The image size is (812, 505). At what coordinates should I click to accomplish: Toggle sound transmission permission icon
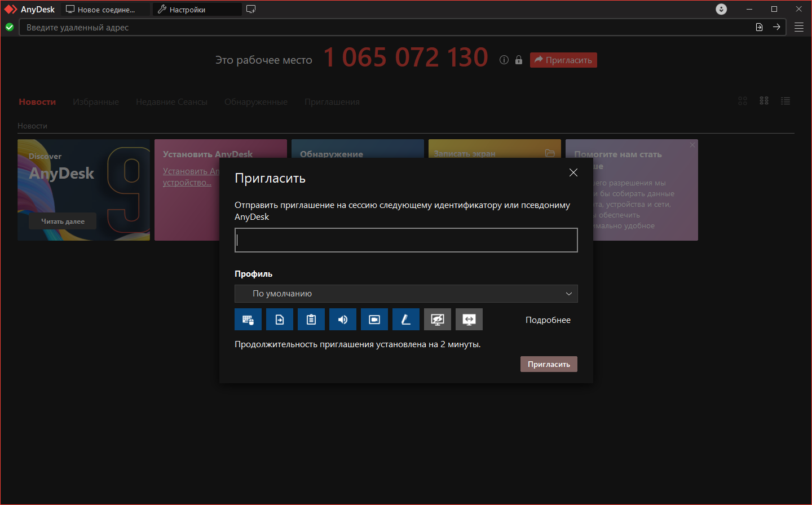343,320
